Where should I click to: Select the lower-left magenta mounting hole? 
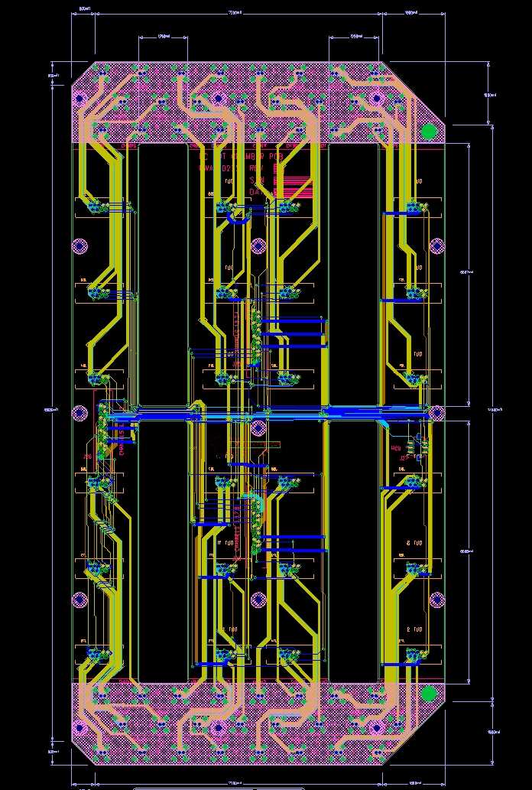pos(79,600)
